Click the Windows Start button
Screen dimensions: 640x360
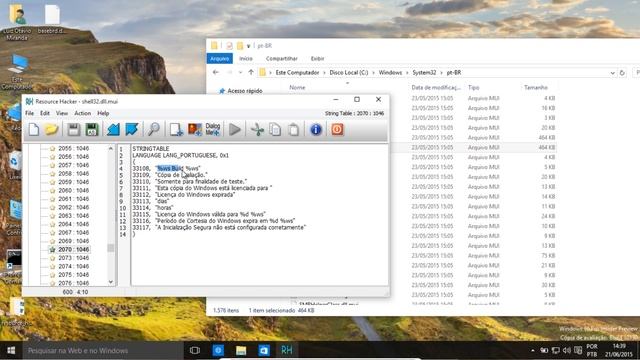[x=11, y=350]
